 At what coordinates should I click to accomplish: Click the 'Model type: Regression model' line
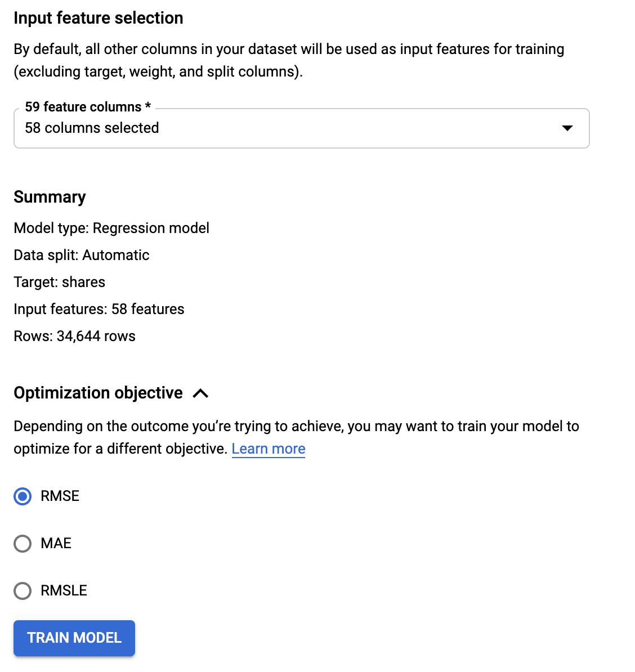click(x=111, y=228)
